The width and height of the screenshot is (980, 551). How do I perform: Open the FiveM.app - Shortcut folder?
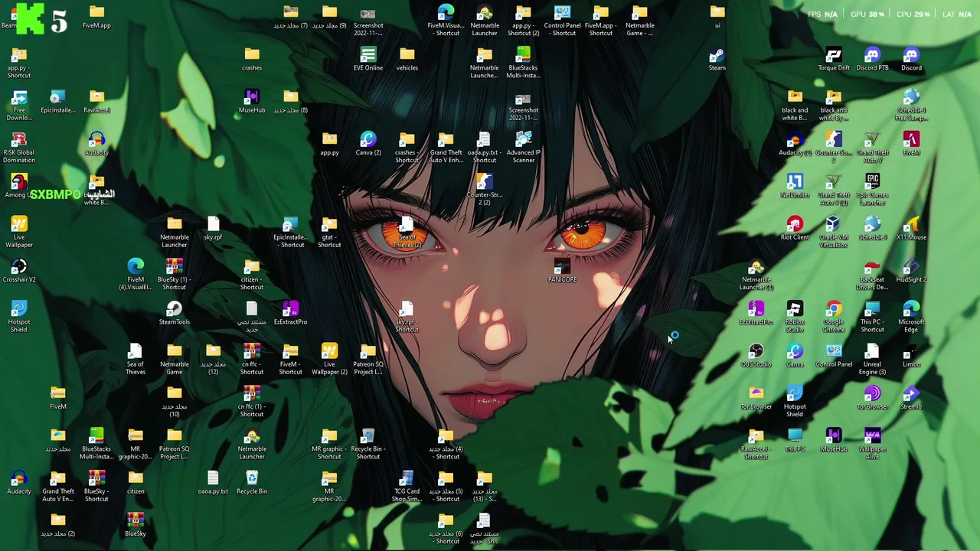click(x=600, y=21)
